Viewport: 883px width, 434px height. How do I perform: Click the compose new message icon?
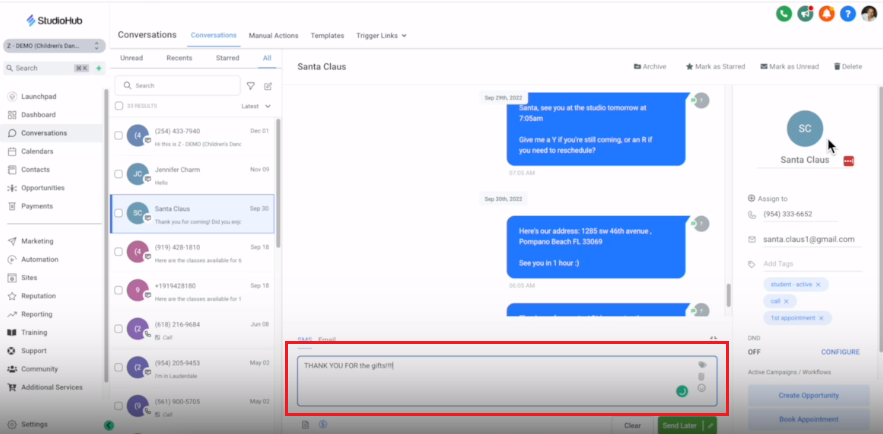tap(268, 86)
